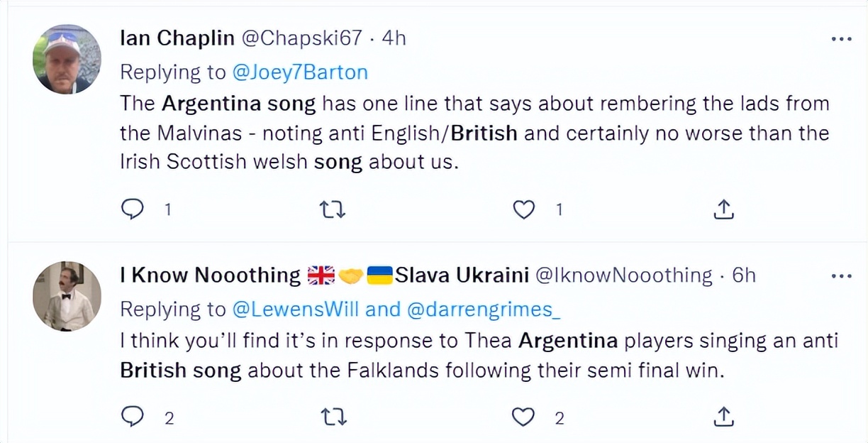This screenshot has width=868, height=443.
Task: Click I Know Nooothing's avatar
Action: click(66, 295)
